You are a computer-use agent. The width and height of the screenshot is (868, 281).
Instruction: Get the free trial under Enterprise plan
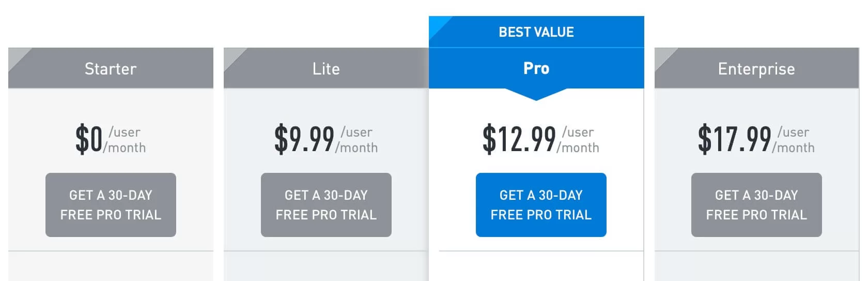756,205
